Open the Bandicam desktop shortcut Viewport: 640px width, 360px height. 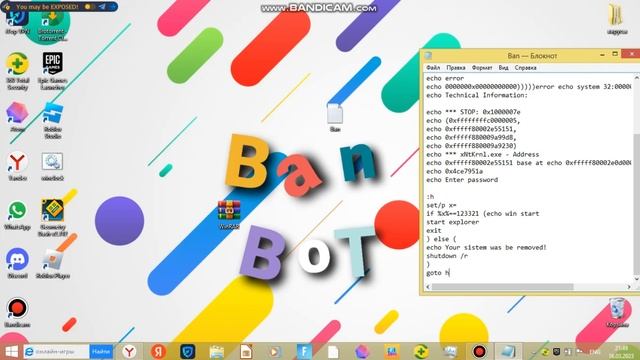click(17, 312)
